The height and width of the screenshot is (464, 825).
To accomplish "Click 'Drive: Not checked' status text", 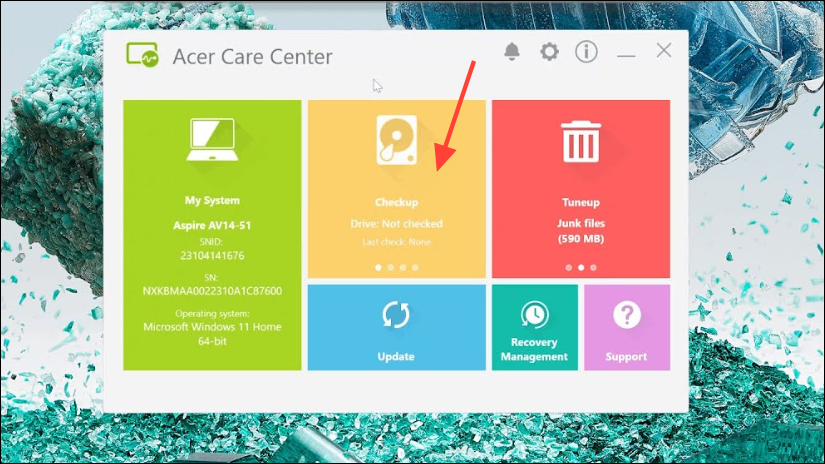I will (x=397, y=224).
